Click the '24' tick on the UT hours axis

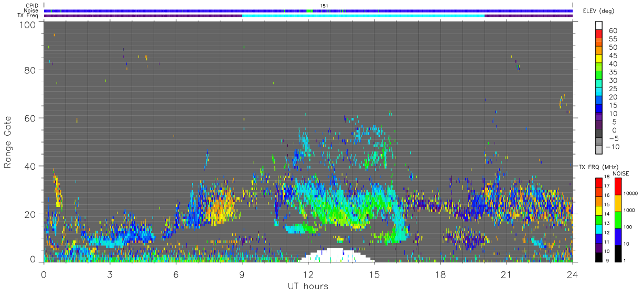click(x=572, y=274)
